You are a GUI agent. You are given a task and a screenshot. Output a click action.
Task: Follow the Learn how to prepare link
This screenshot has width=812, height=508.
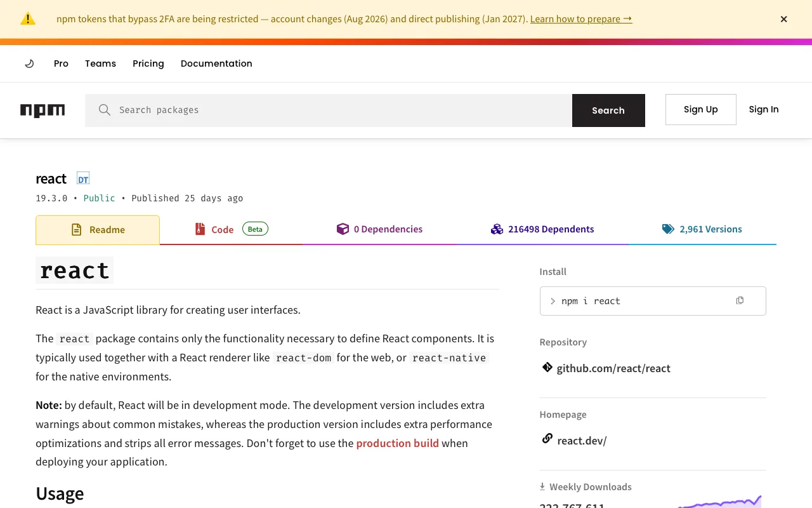pyautogui.click(x=581, y=19)
